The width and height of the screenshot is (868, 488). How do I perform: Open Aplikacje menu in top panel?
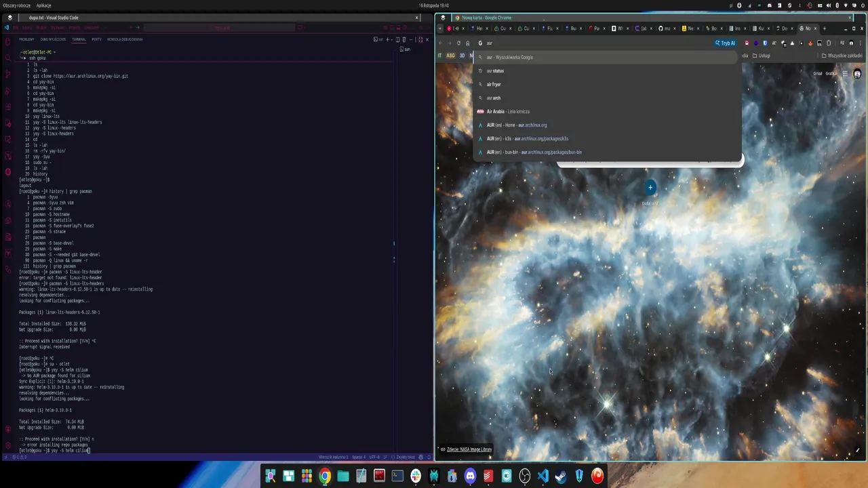coord(44,5)
